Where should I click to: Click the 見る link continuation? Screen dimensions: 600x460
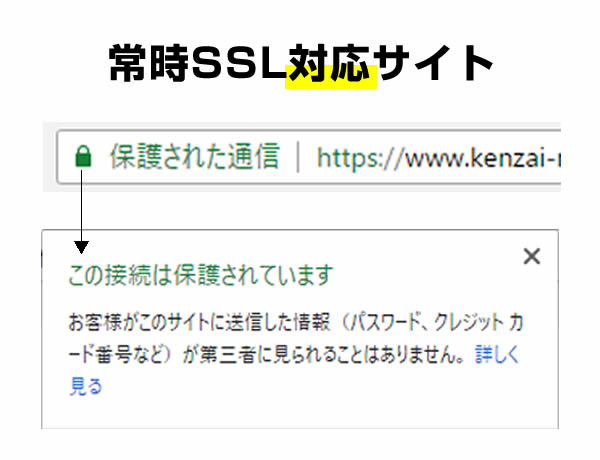pos(86,386)
